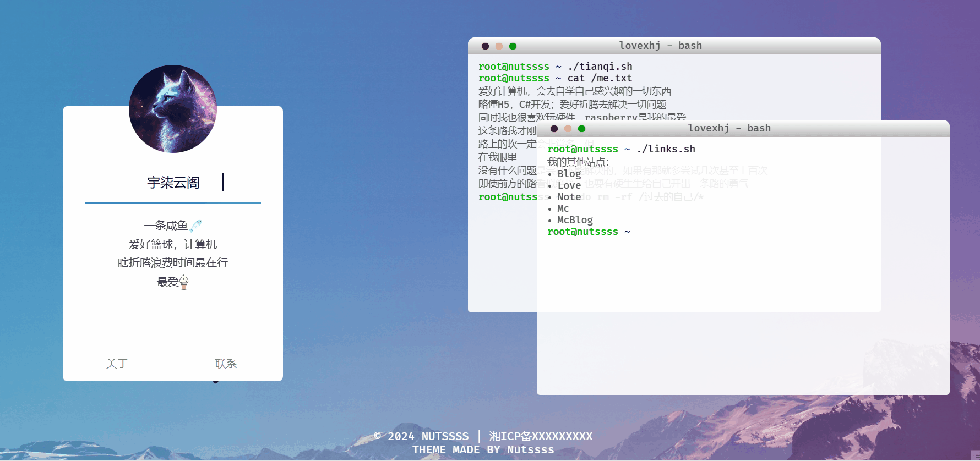The width and height of the screenshot is (980, 461).
Task: Open the McBlog link in links terminal
Action: (575, 220)
